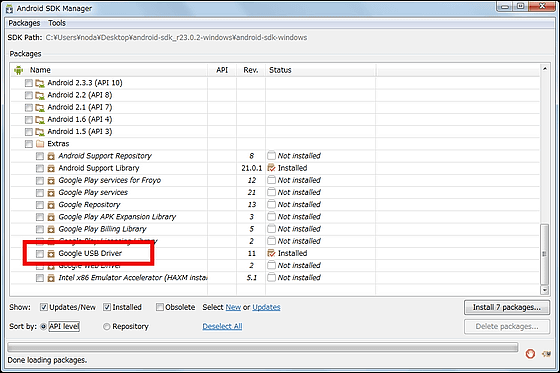
Task: Select New packages link
Action: click(x=233, y=307)
